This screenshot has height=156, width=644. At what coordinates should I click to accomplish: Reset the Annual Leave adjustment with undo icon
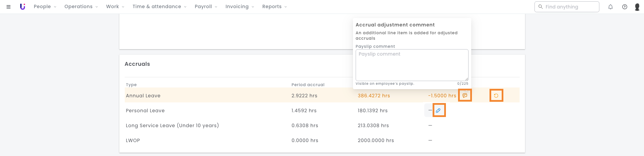(496, 96)
